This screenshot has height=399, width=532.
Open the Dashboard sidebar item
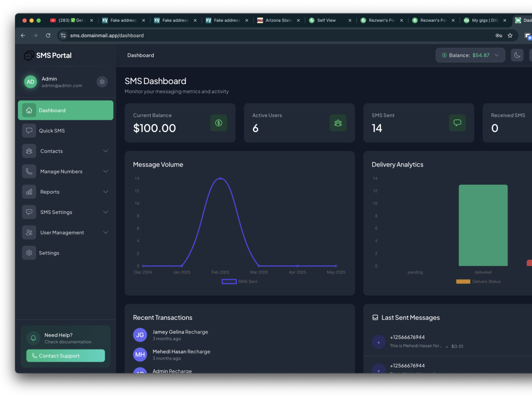click(65, 110)
